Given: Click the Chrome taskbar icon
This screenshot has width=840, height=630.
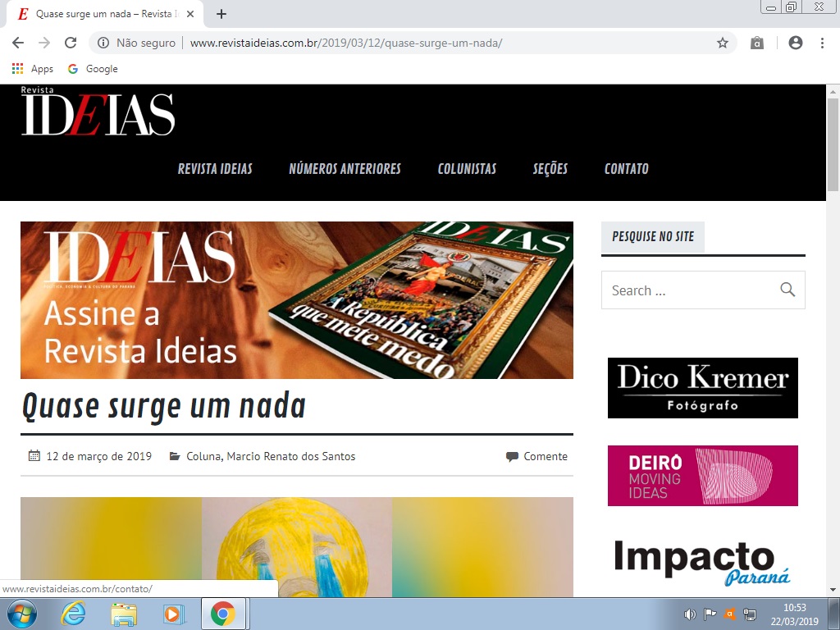Looking at the screenshot, I should coord(223,614).
